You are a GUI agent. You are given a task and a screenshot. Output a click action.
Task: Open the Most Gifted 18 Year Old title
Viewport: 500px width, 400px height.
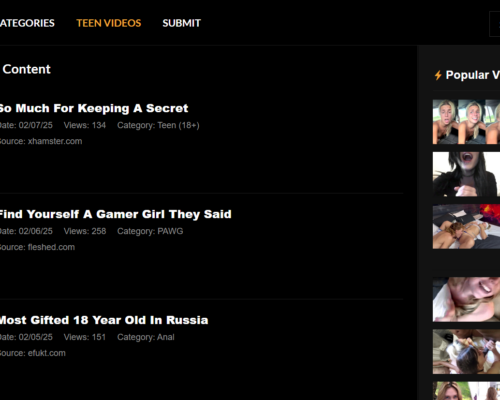point(104,320)
